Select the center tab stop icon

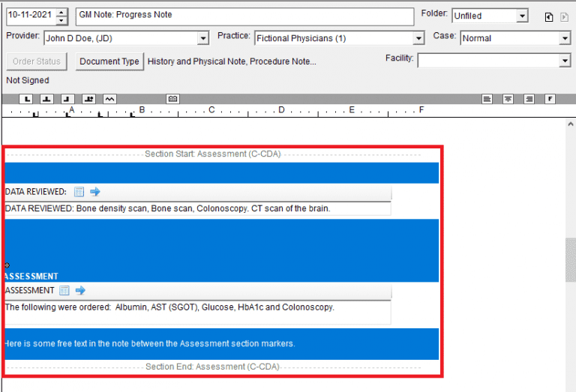coord(46,99)
